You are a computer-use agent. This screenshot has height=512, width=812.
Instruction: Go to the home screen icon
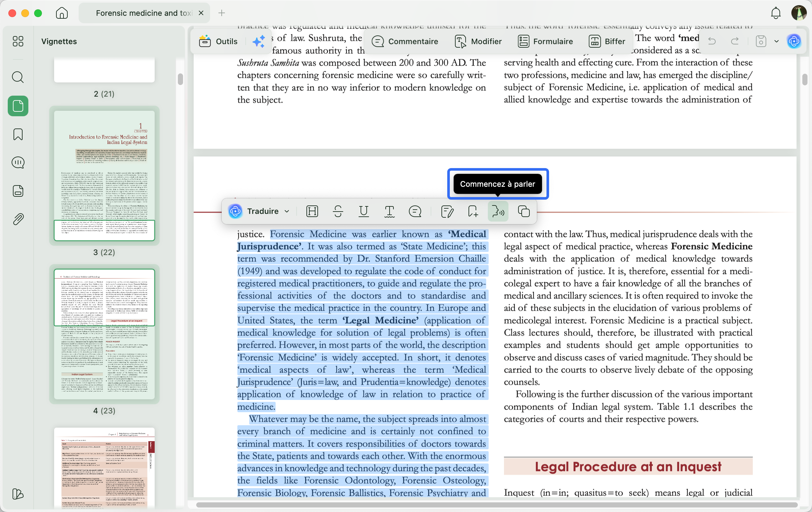(x=62, y=13)
